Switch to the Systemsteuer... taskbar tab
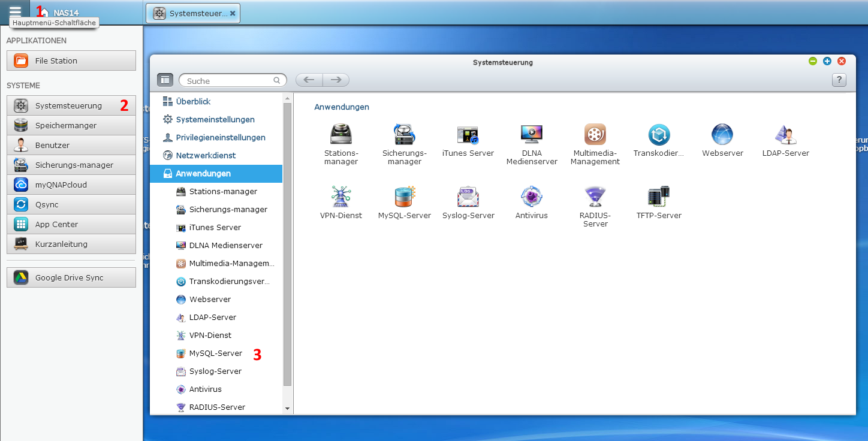The width and height of the screenshot is (868, 441). coord(193,13)
